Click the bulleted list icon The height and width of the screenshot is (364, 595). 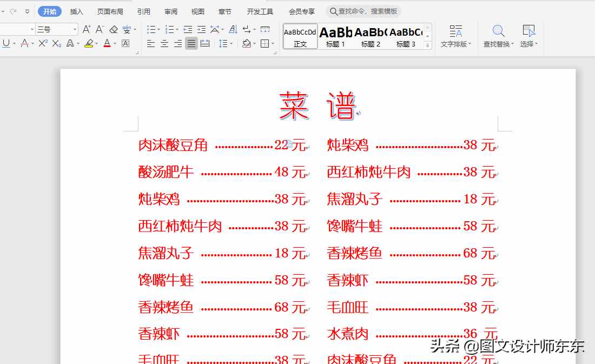pos(151,29)
